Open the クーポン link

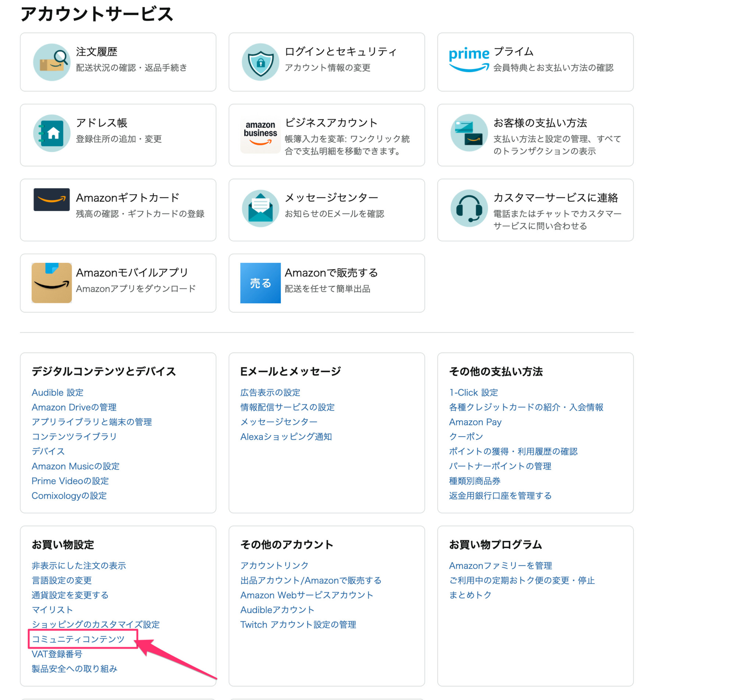coord(466,436)
